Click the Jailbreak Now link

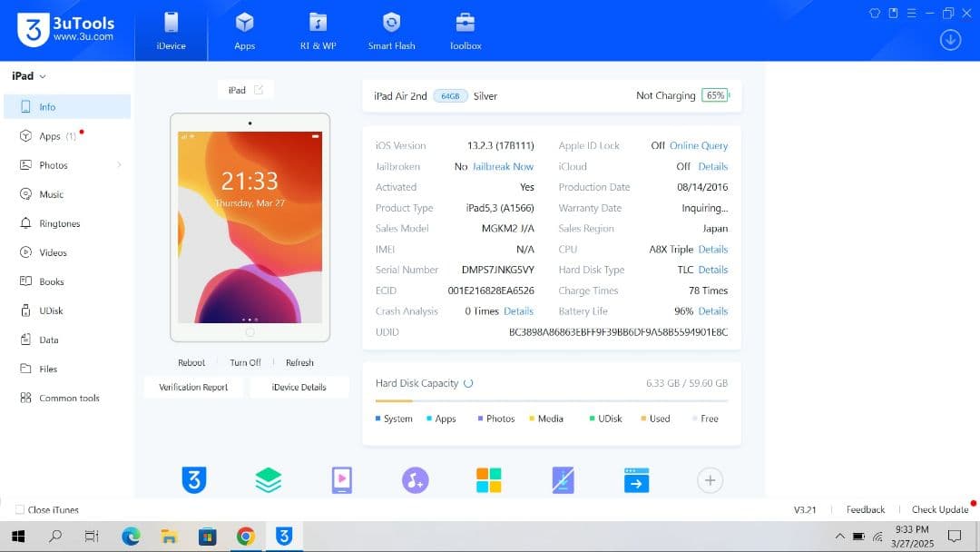pos(503,167)
